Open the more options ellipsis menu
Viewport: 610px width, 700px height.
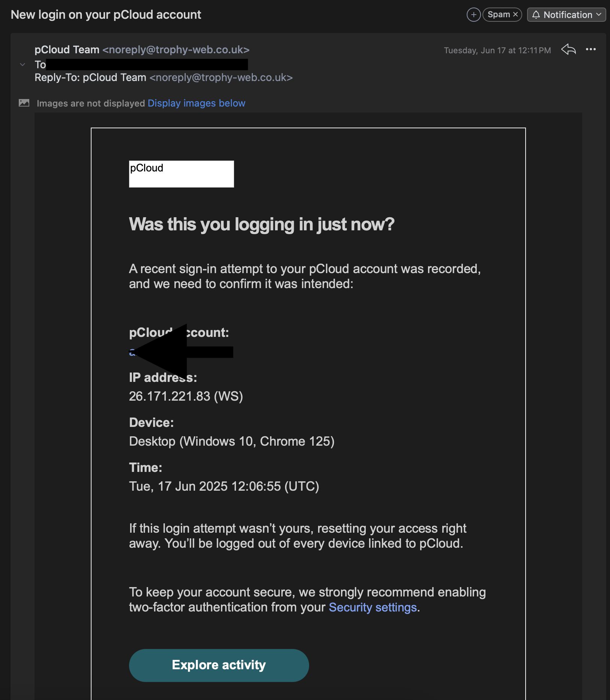point(591,50)
